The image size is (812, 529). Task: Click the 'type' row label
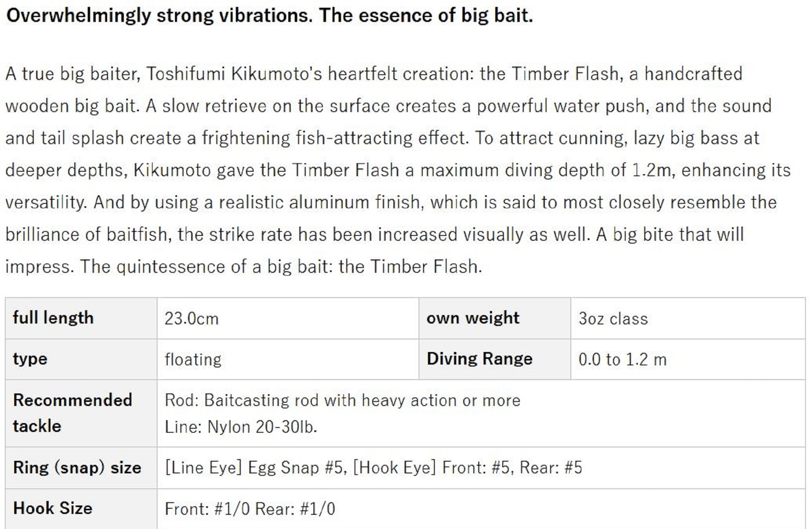pos(30,359)
